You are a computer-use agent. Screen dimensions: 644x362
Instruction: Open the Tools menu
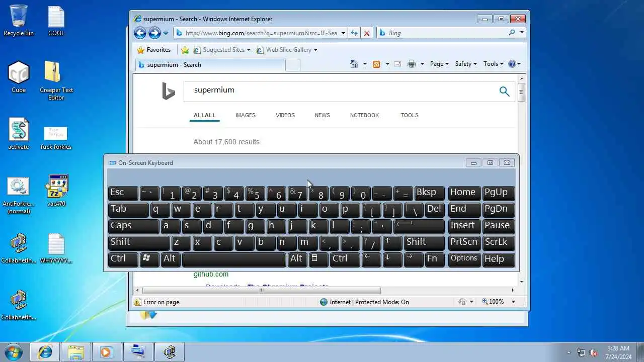click(x=494, y=64)
